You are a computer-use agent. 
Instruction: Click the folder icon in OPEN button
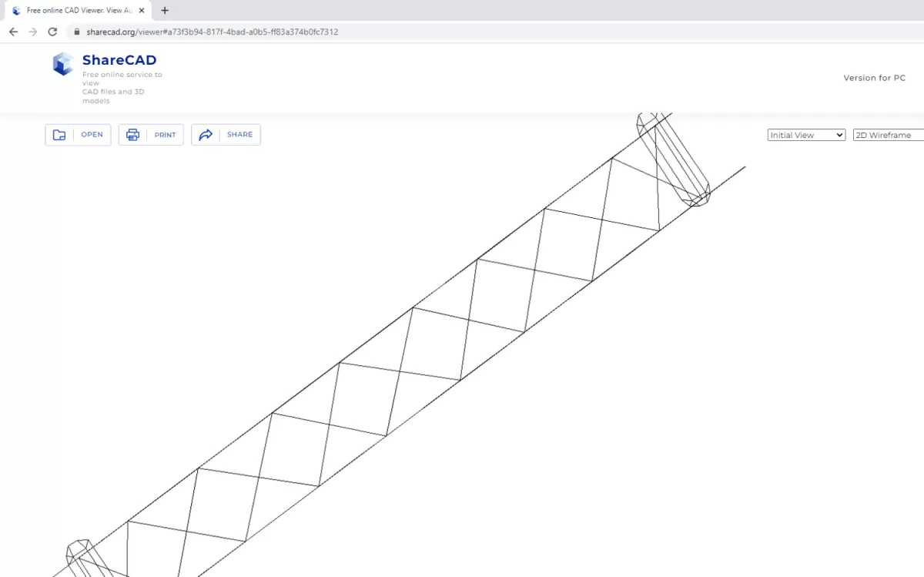point(59,135)
